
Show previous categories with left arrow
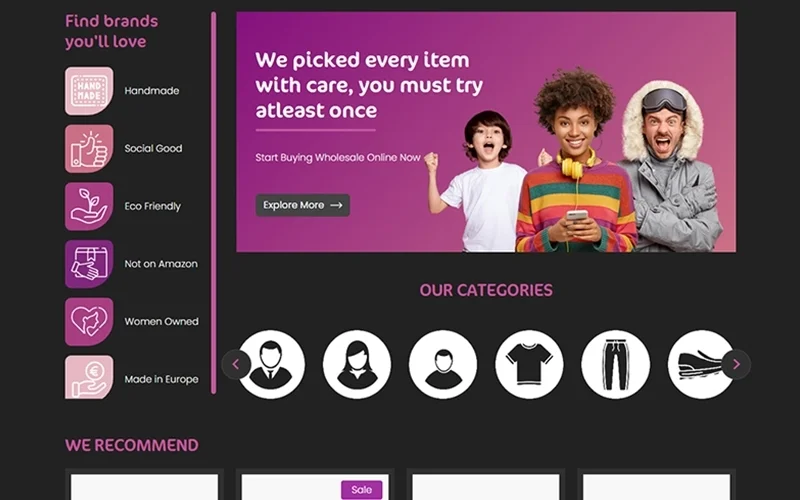click(x=236, y=364)
